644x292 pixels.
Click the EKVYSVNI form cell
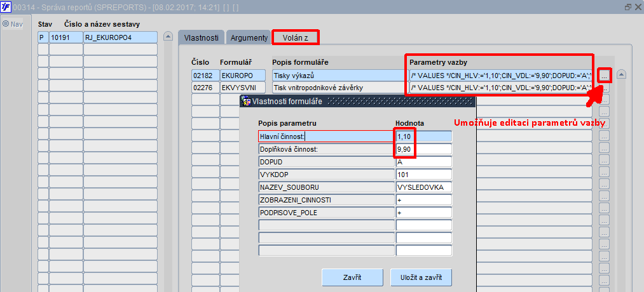click(x=244, y=88)
